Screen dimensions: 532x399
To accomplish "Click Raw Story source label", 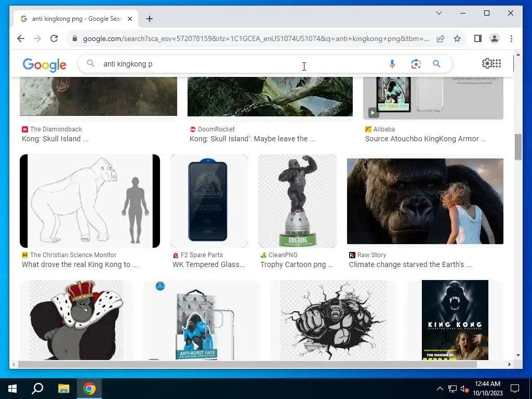I will (371, 255).
